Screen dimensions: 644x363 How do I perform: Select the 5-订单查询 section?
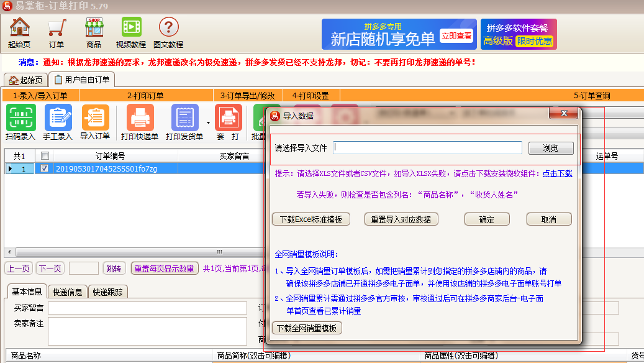pos(592,95)
